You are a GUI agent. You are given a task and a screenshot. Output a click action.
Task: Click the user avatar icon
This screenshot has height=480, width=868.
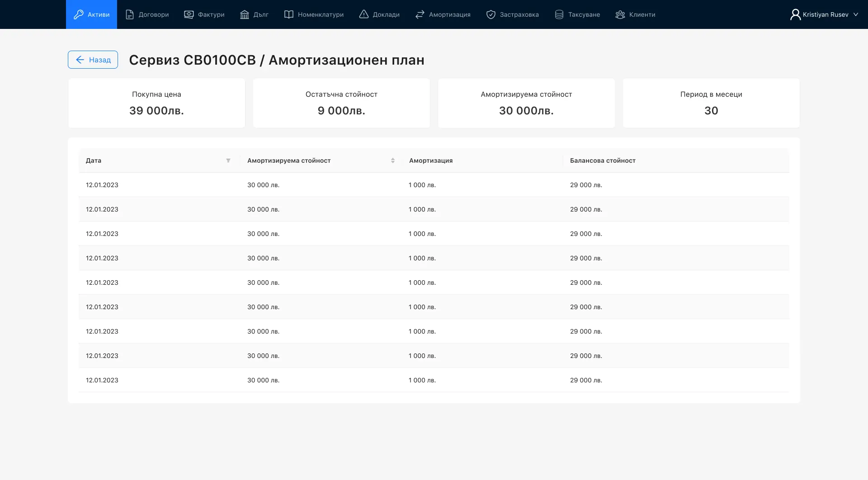[795, 14]
